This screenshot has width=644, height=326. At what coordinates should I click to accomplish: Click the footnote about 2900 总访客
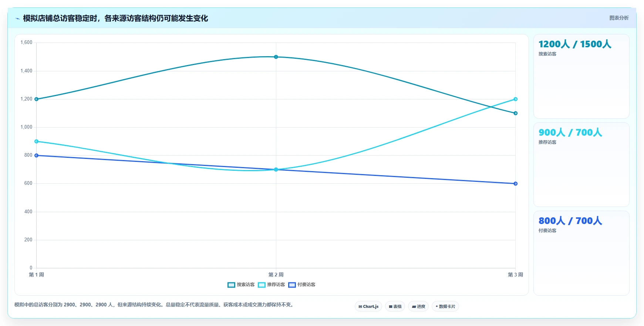(155, 305)
